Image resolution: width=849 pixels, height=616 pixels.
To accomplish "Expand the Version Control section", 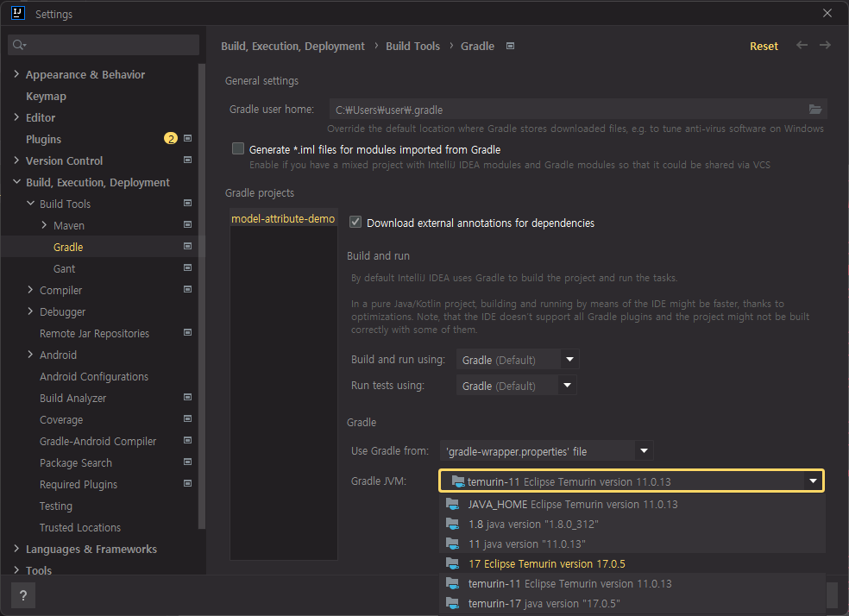I will [16, 160].
